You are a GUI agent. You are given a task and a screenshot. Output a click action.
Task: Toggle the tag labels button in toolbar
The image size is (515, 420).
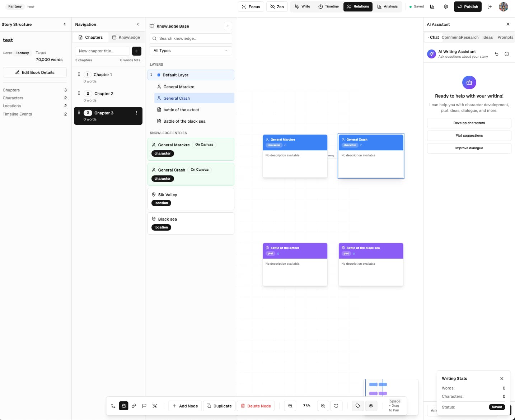(358, 406)
